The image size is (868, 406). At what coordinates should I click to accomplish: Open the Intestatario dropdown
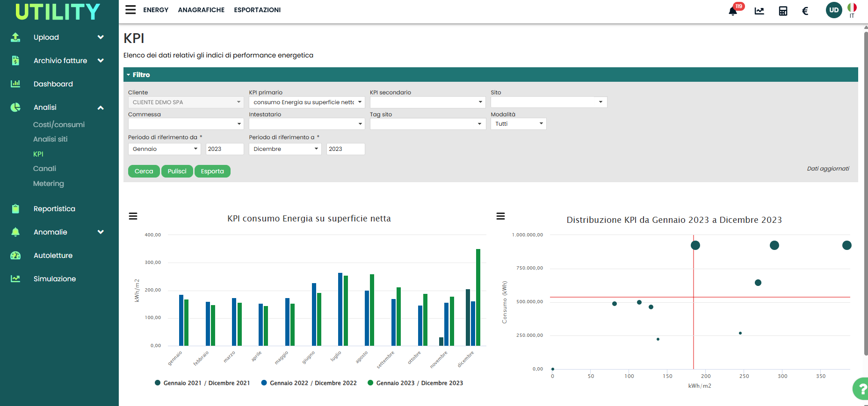pos(307,124)
